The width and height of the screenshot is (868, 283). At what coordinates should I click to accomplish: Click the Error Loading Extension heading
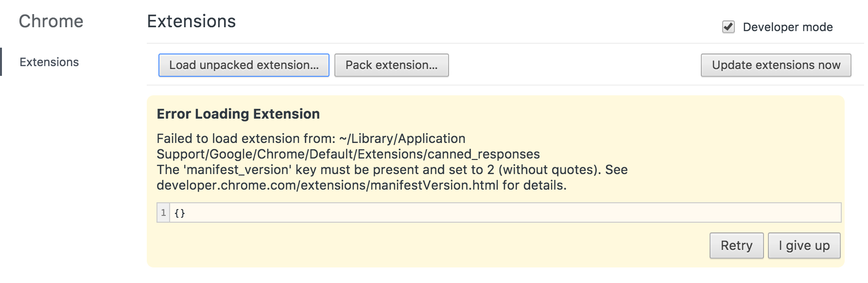[238, 114]
